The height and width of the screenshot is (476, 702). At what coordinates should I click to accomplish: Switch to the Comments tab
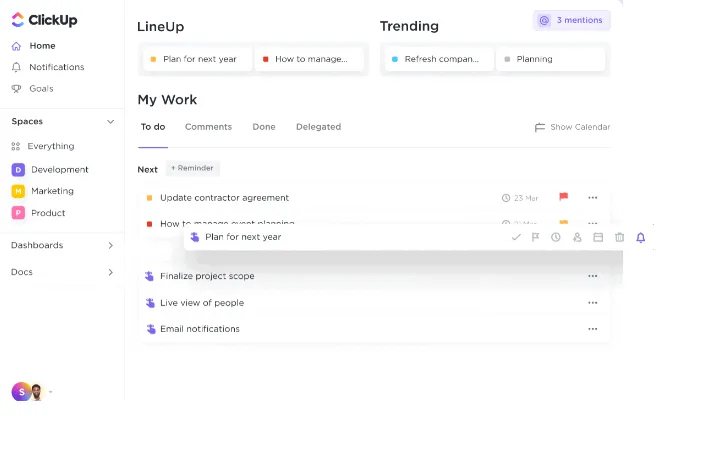[x=208, y=127]
